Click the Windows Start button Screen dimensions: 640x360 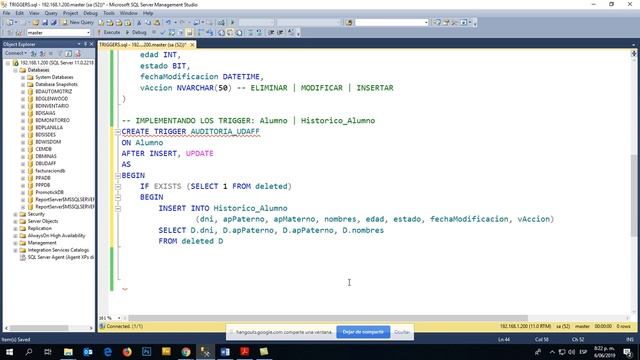tap(9, 351)
